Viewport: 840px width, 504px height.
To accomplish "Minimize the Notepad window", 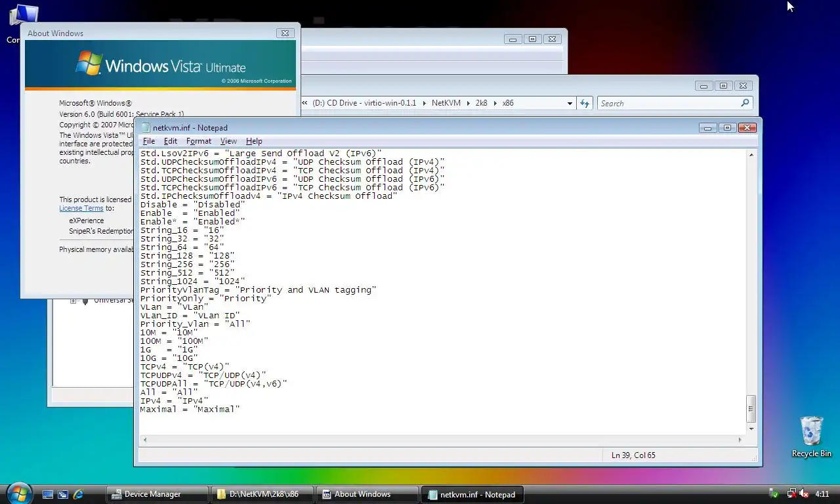I will pyautogui.click(x=707, y=127).
